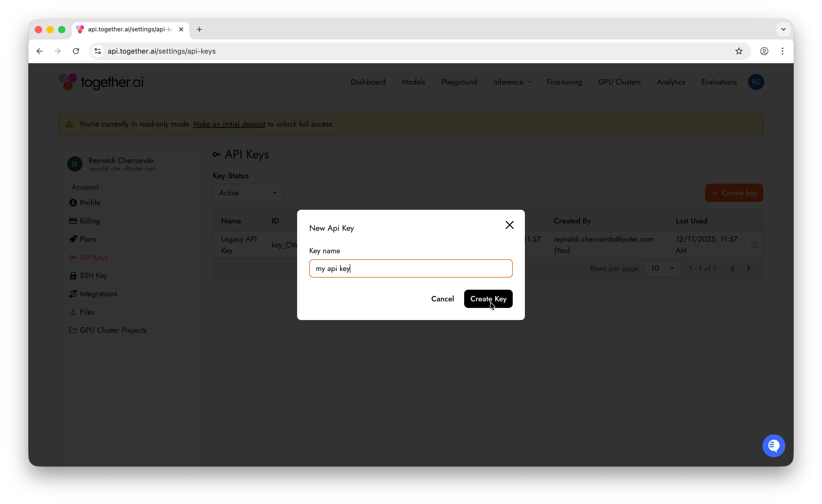Switch to the Fine-tuning tab
Screen dimensions: 822x504
(x=564, y=82)
